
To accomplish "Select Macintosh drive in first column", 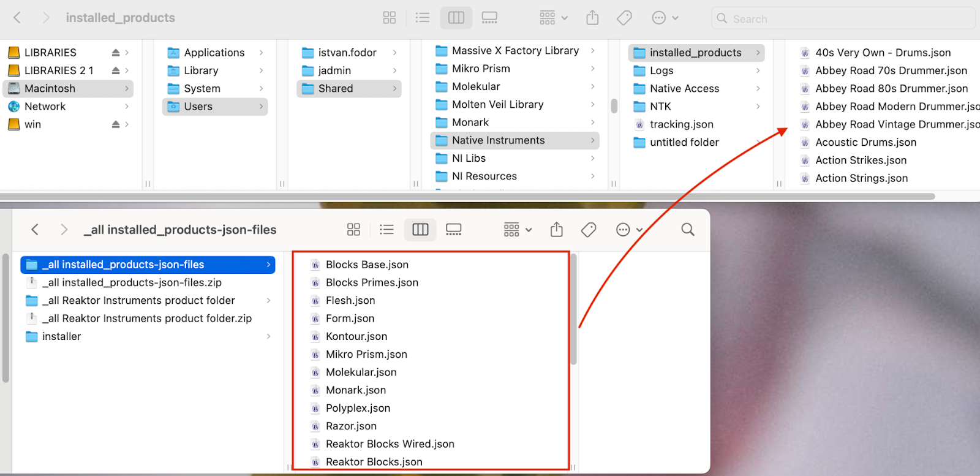I will [x=68, y=89].
